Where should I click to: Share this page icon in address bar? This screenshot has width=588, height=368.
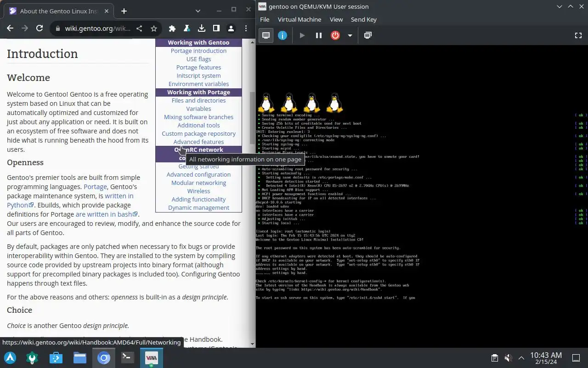(139, 29)
